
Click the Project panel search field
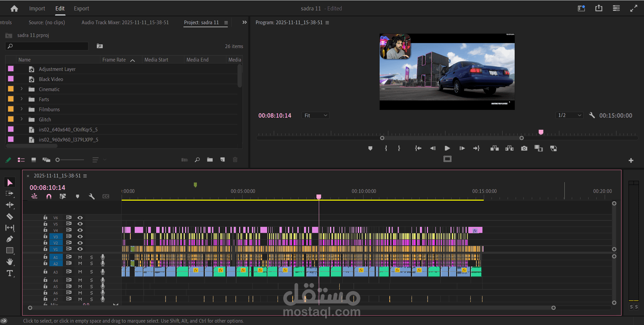(47, 46)
